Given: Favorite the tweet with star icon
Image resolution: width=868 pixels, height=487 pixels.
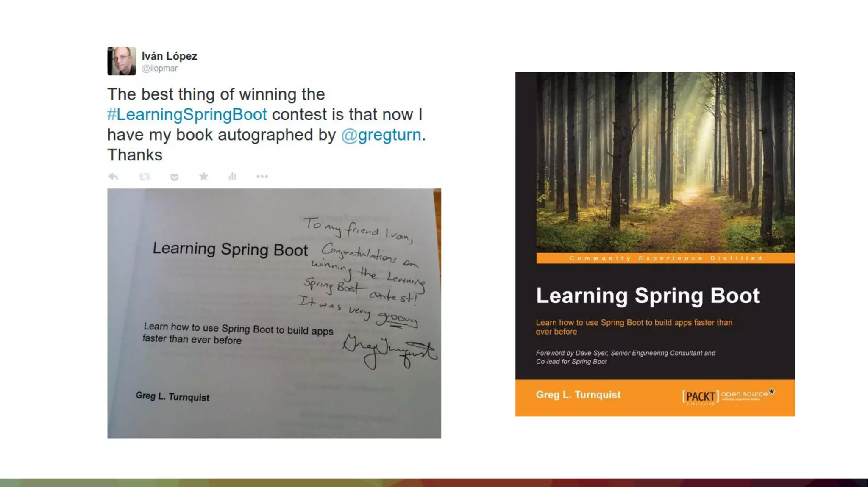Looking at the screenshot, I should coord(203,176).
